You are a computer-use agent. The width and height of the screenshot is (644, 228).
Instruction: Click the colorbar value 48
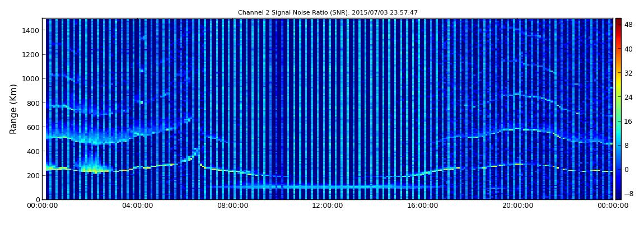coord(628,25)
